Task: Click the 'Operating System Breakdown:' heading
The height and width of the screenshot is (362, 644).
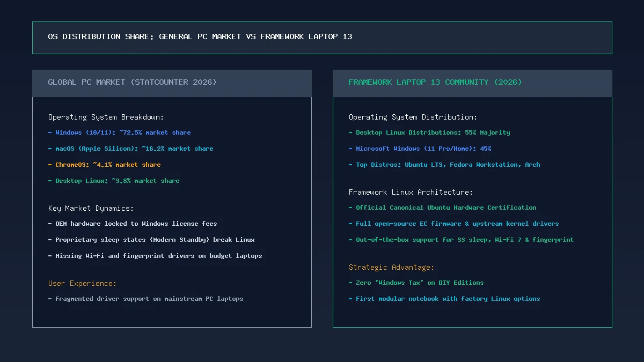Action: tap(106, 117)
